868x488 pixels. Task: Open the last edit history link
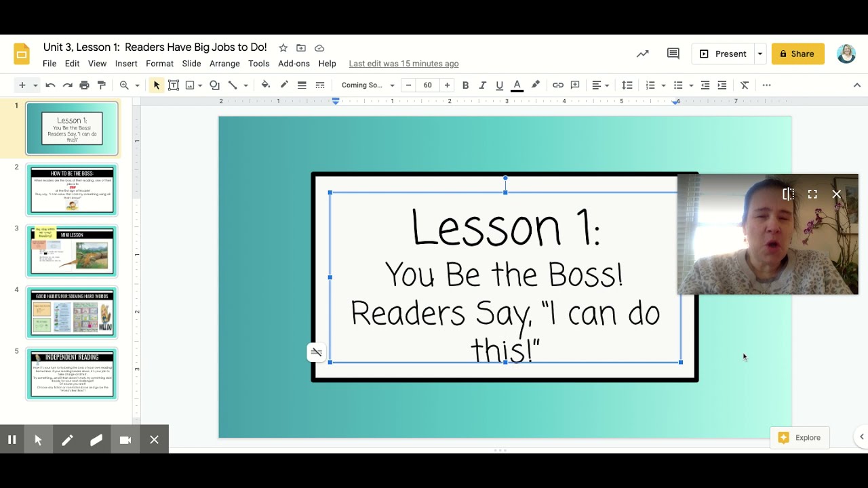pos(403,64)
